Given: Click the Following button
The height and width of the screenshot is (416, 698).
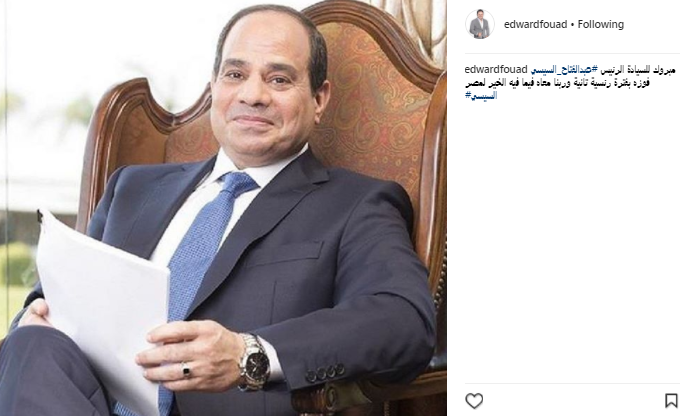Looking at the screenshot, I should point(601,24).
